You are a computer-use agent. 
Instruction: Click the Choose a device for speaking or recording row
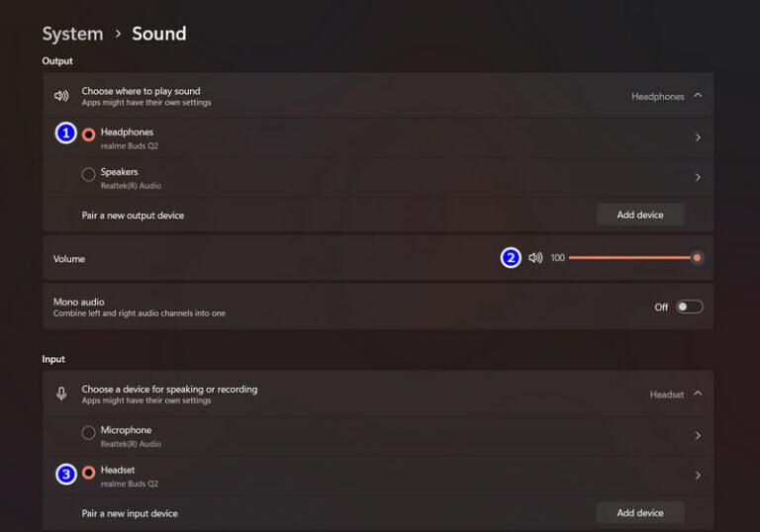378,394
